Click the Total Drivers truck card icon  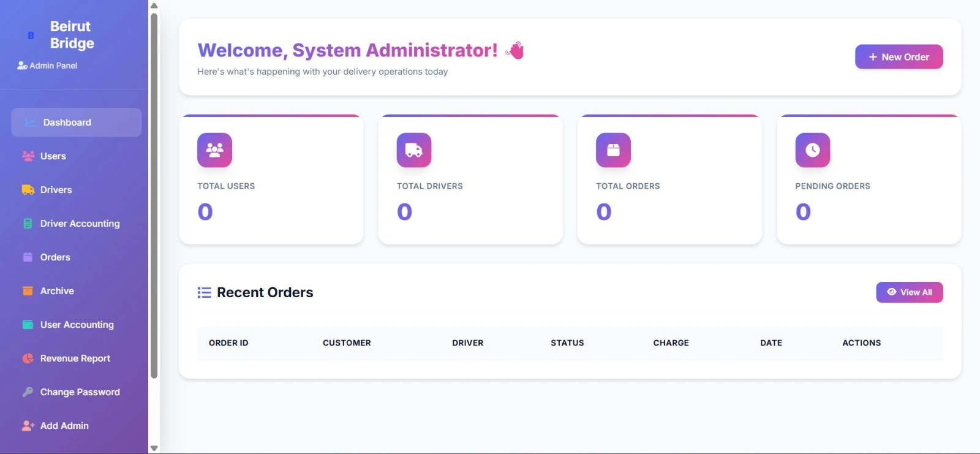[414, 150]
